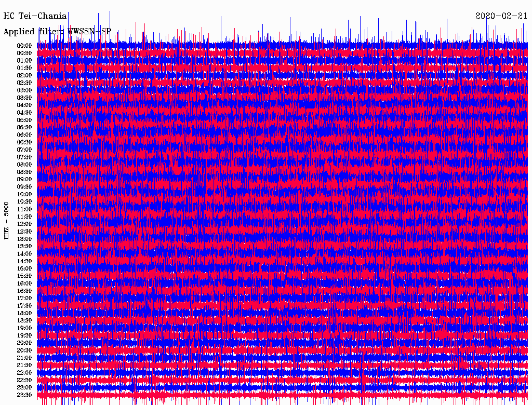The image size is (532, 405).
Task: Select the 06:30 time label
Action: click(24, 142)
